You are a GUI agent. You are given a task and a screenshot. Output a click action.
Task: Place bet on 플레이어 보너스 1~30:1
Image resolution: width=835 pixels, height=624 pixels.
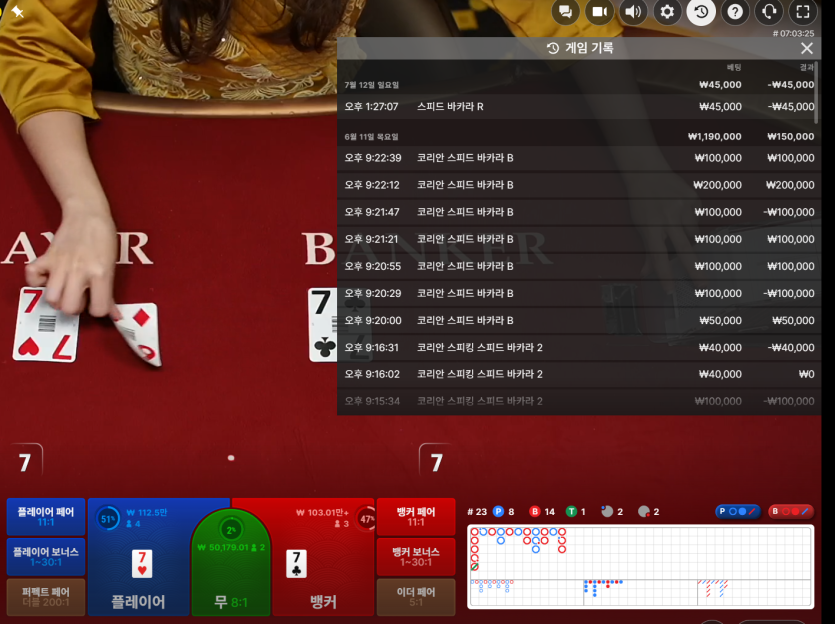pyautogui.click(x=46, y=556)
